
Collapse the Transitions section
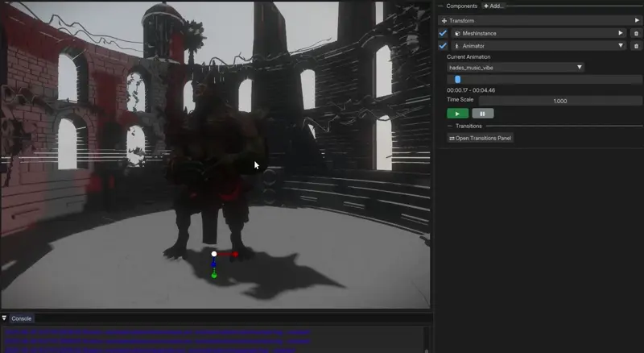pos(450,126)
